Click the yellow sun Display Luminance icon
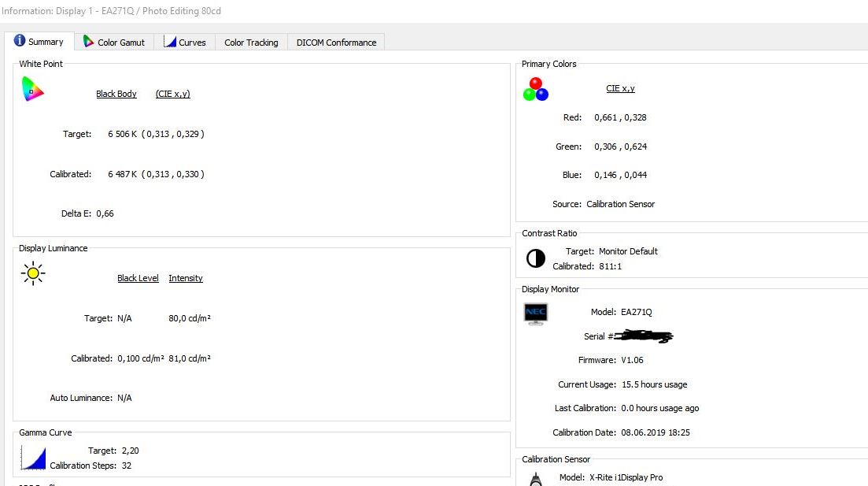Viewport: 868px width, 486px height. [x=33, y=274]
